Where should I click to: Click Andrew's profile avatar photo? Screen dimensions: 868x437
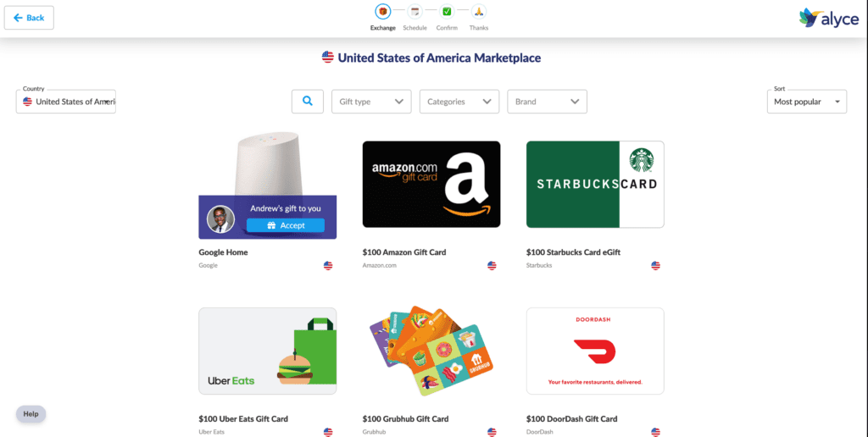[220, 219]
